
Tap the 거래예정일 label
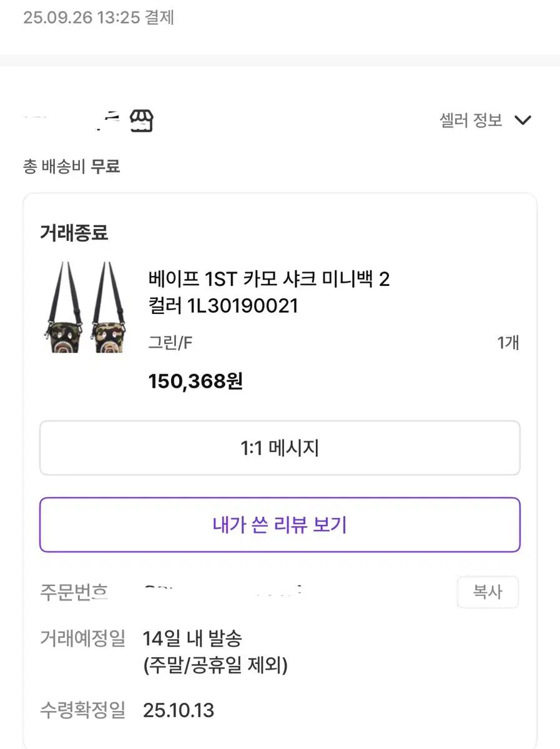(82, 639)
